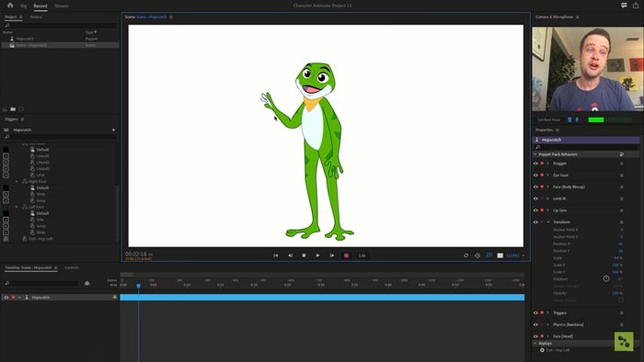Click the eye filter icon beside timeline search
The height and width of the screenshot is (362, 644).
tap(86, 283)
